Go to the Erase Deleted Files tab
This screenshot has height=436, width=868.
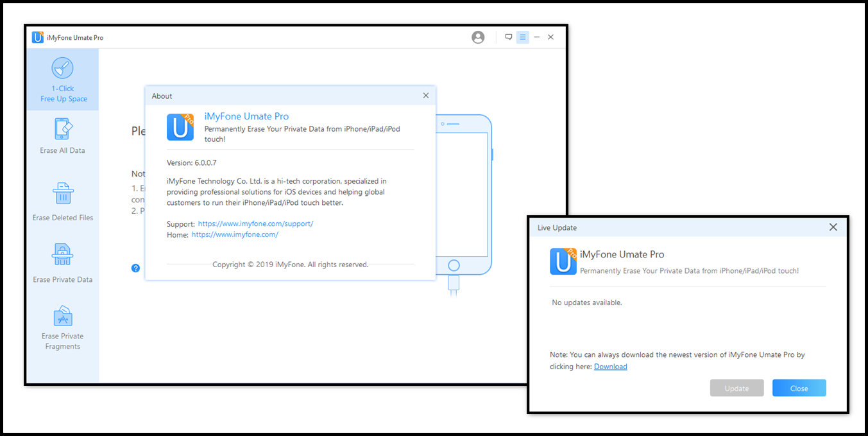63,202
